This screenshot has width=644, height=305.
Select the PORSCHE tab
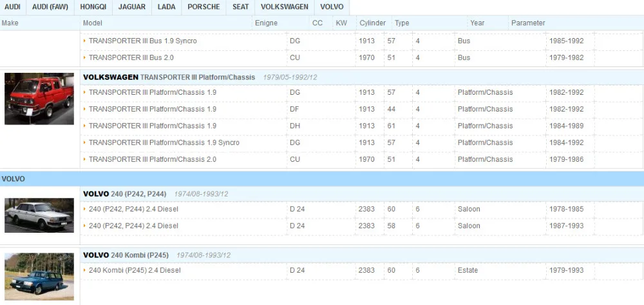point(204,7)
